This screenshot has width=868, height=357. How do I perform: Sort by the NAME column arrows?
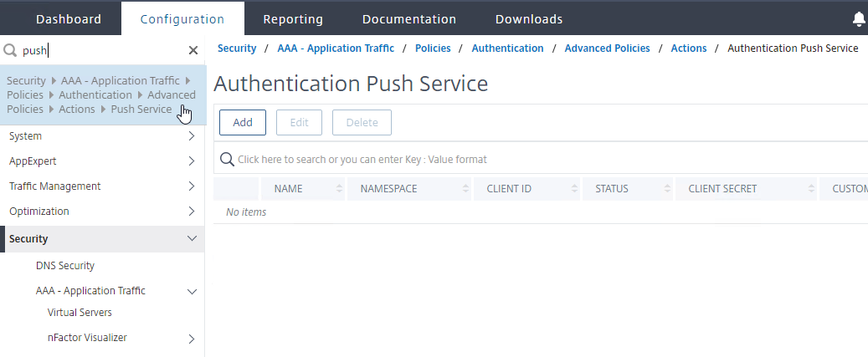(x=339, y=189)
